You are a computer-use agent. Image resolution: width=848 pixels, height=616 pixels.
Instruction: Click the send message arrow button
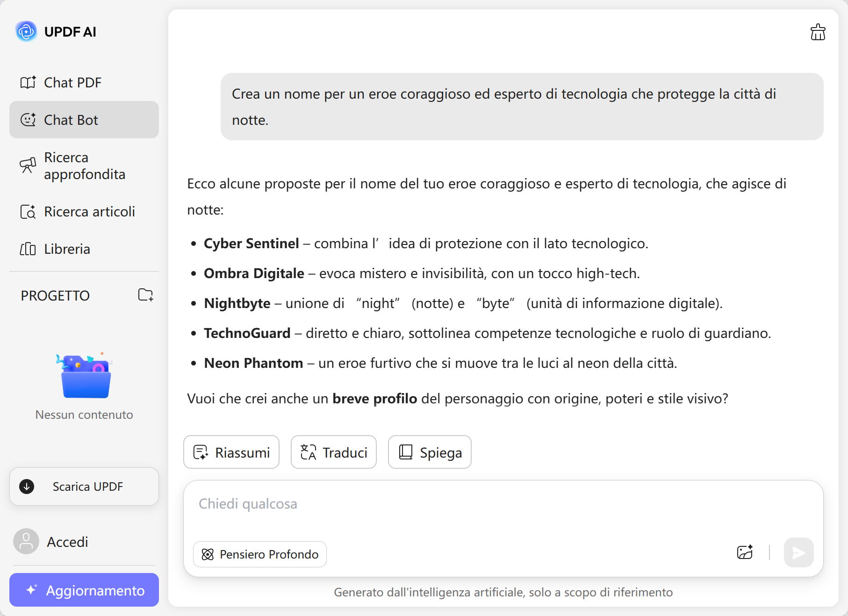click(798, 552)
